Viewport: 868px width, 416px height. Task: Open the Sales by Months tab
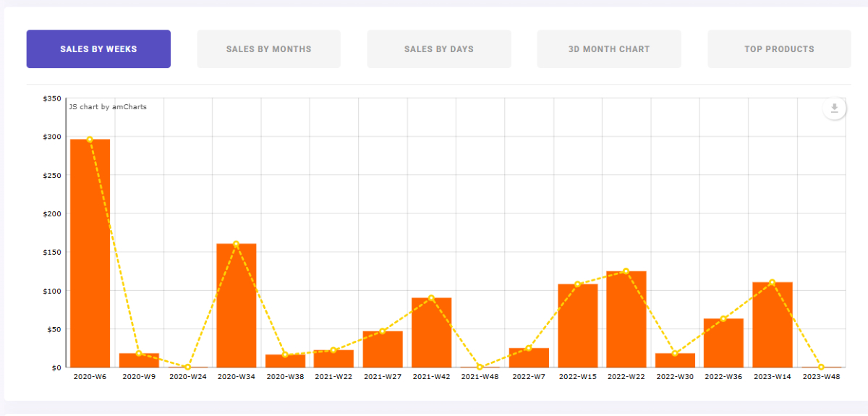268,49
